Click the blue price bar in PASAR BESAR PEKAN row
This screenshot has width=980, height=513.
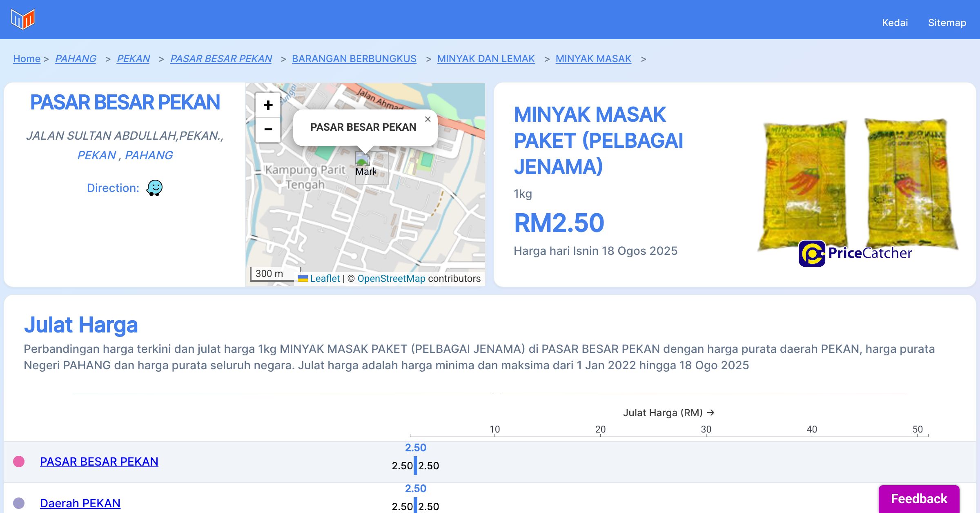pos(415,466)
